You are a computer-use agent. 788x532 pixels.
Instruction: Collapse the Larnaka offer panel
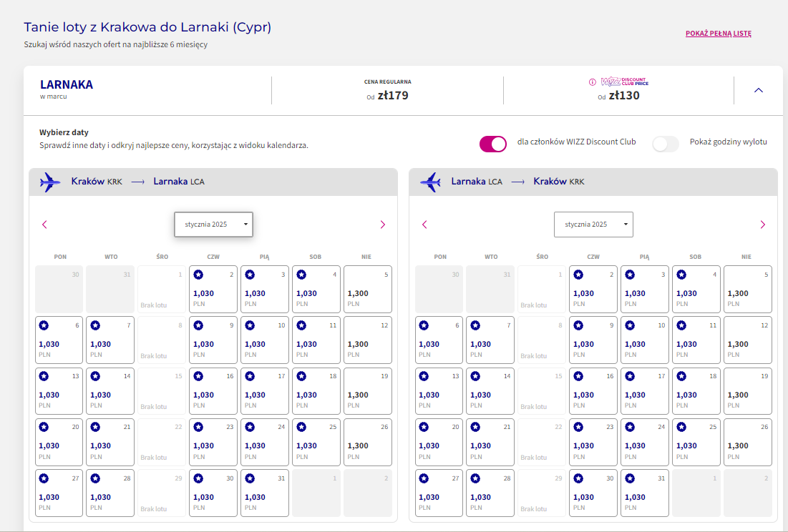[x=759, y=90]
